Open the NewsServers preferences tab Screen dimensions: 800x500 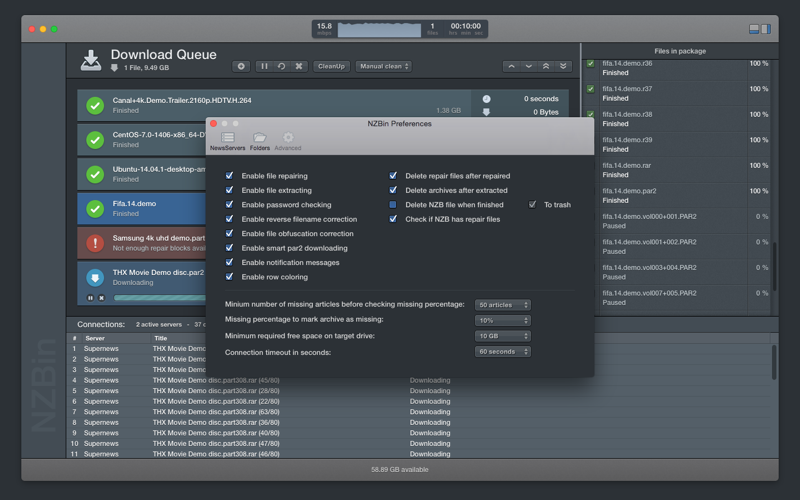pos(228,141)
